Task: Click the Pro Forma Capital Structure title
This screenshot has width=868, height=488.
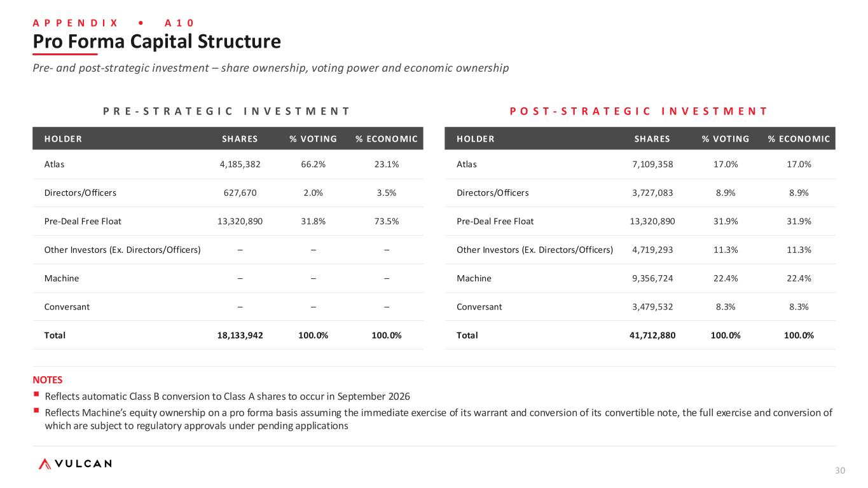Action: pos(157,42)
